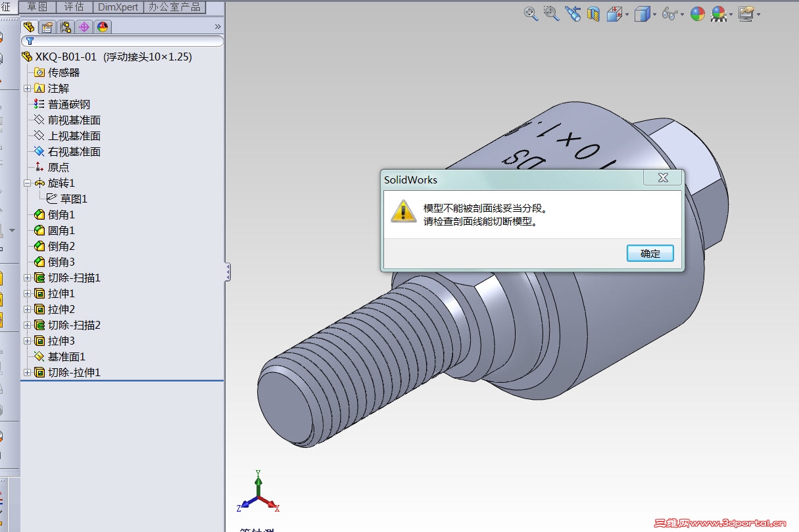The height and width of the screenshot is (532, 799).
Task: Expand the 拉伸1 feature node
Action: click(27, 293)
